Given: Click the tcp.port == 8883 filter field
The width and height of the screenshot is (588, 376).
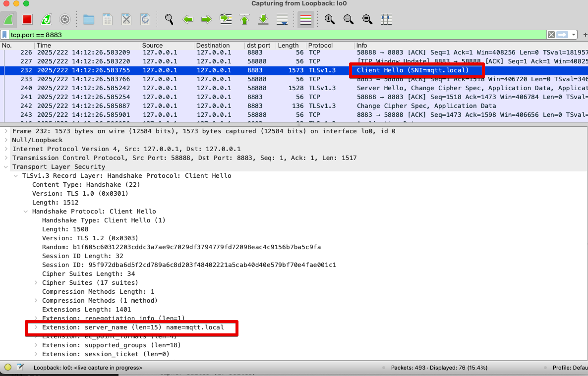Looking at the screenshot, I should point(278,35).
